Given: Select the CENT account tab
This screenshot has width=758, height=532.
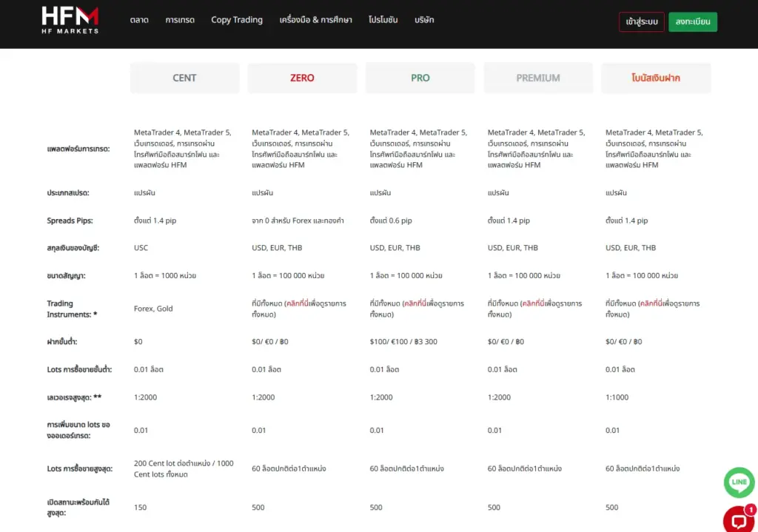Looking at the screenshot, I should tap(184, 78).
